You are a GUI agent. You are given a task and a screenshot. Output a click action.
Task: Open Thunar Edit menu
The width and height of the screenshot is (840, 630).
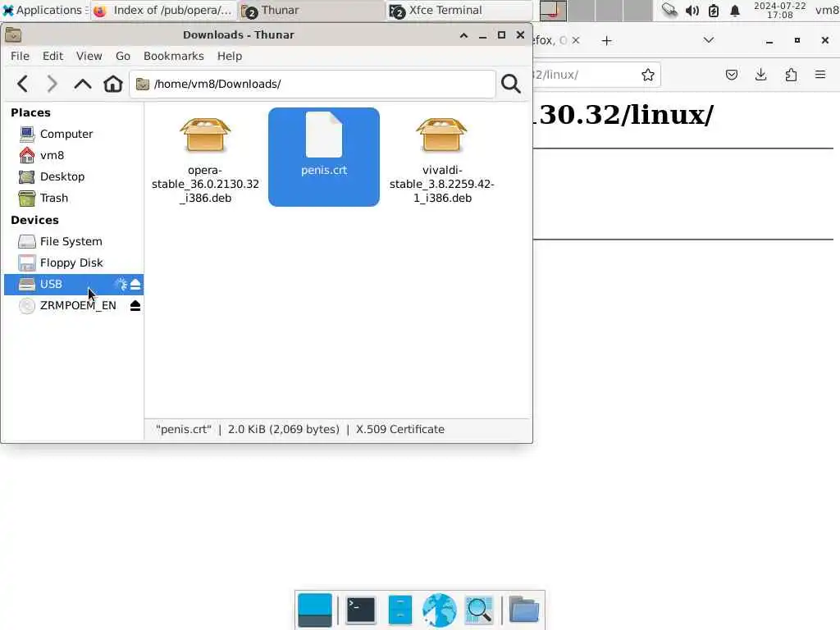pos(53,57)
